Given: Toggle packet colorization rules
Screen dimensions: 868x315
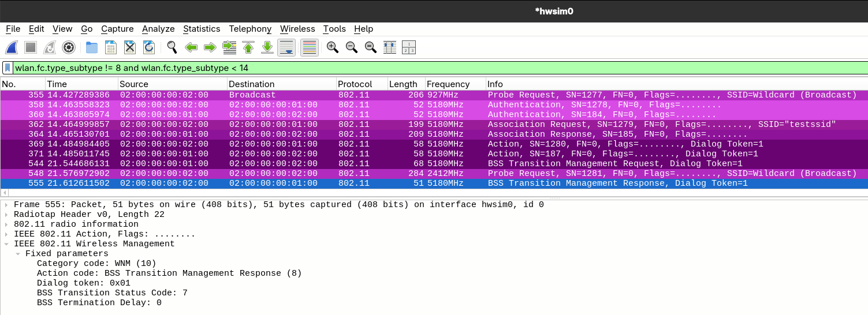Looking at the screenshot, I should pos(310,47).
